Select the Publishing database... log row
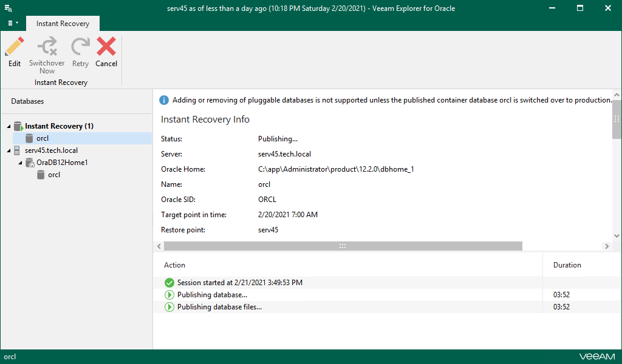622x364 pixels. click(x=386, y=295)
